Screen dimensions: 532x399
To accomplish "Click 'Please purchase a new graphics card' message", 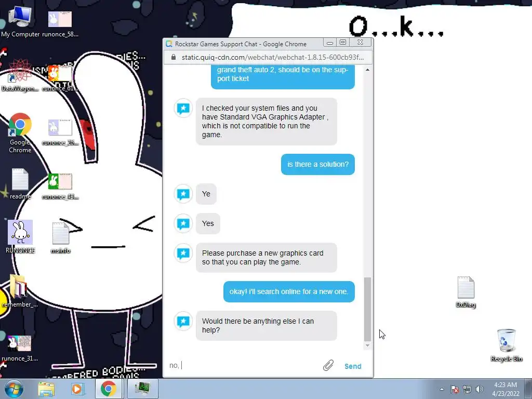I will [x=267, y=258].
